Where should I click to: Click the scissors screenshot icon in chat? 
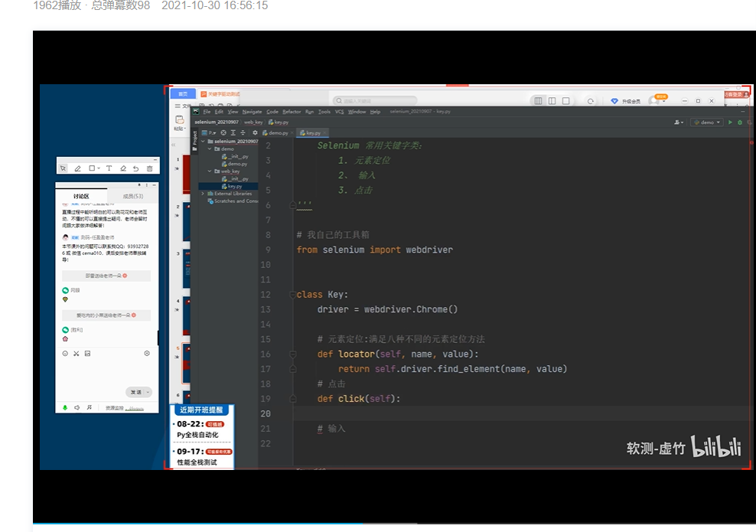pos(77,354)
